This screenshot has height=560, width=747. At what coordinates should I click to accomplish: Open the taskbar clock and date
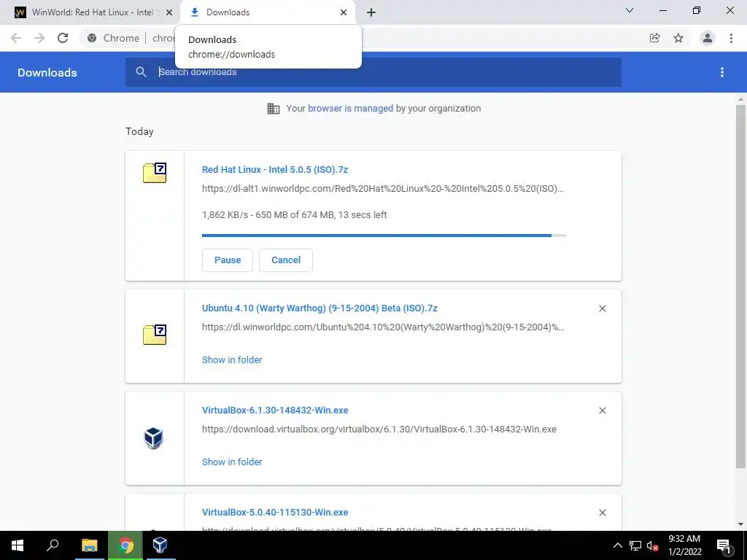(x=684, y=545)
